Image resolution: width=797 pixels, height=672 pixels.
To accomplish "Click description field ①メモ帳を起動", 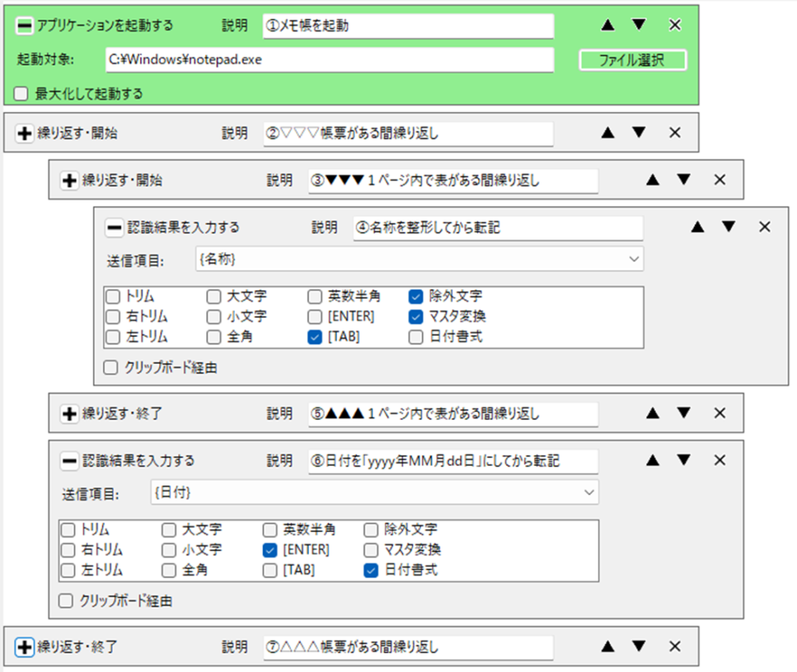I will [408, 26].
